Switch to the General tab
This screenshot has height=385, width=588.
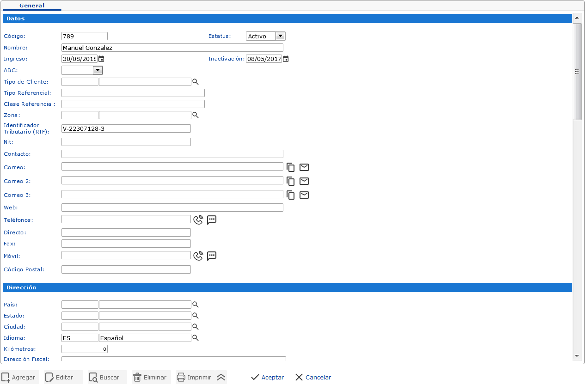point(32,6)
